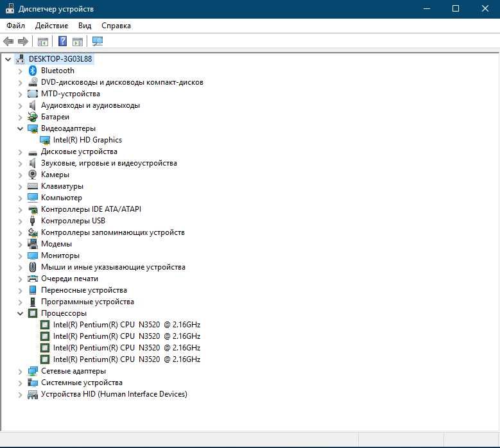Click the Очереди печати printer icon
Viewport: 500px width, 448px height.
pos(33,279)
